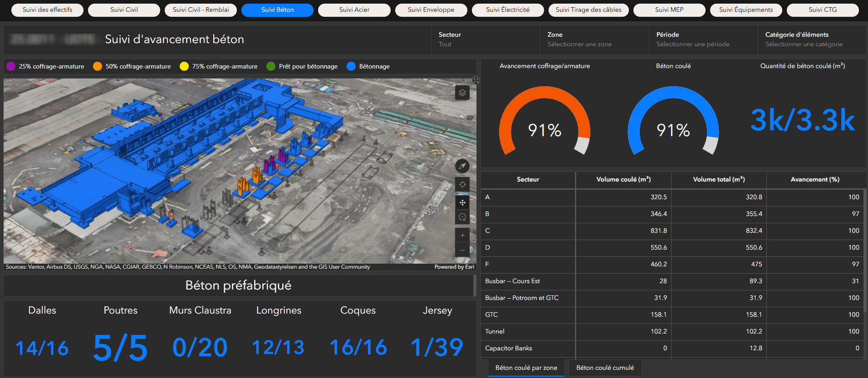The image size is (868, 378).
Task: Click the purple 25% coffrage-armature legend swatch
Action: 11,66
